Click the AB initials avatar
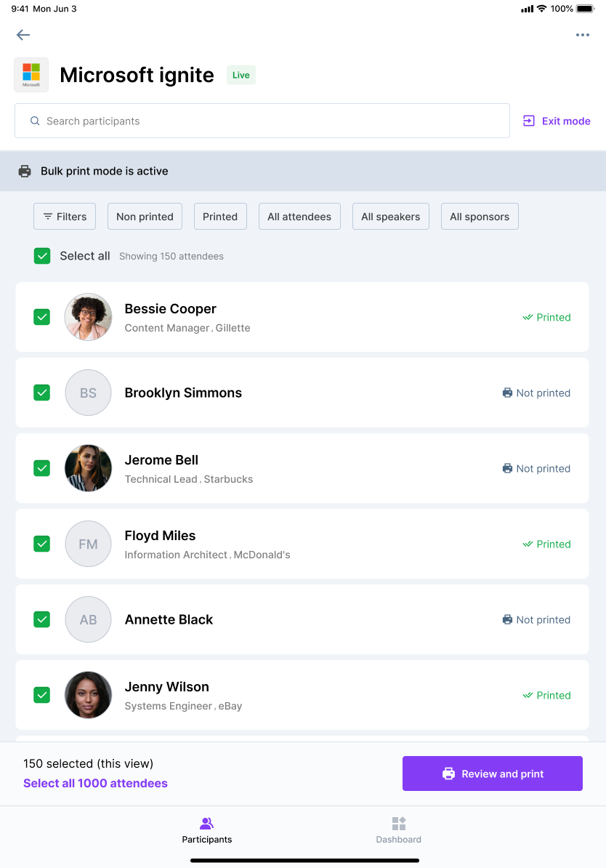The image size is (606, 868). tap(89, 619)
